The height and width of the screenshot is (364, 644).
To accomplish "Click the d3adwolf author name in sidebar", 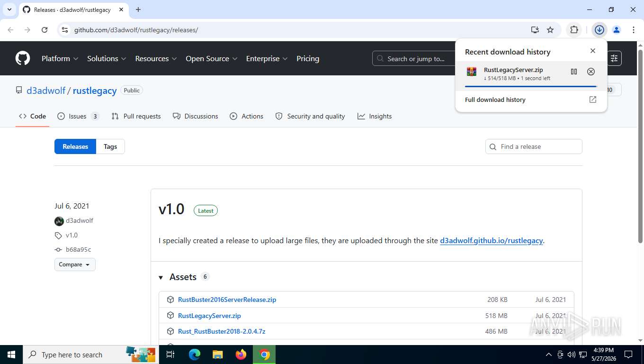I will (80, 220).
